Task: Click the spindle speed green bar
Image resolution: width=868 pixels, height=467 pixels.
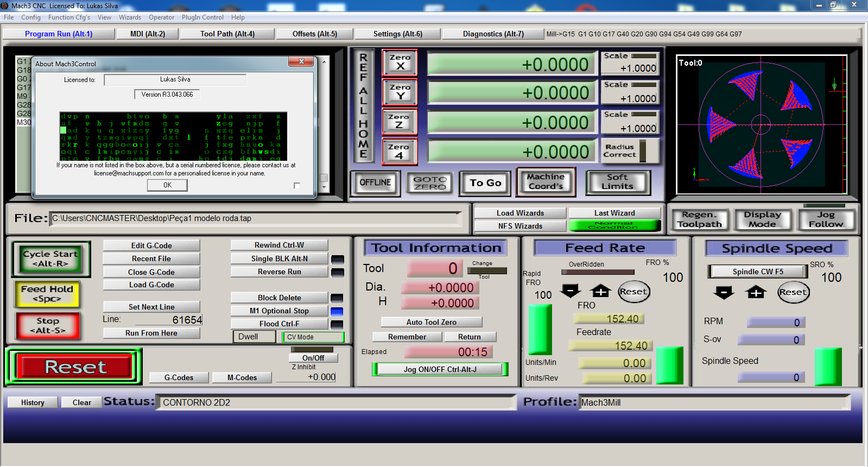Action: tap(828, 367)
